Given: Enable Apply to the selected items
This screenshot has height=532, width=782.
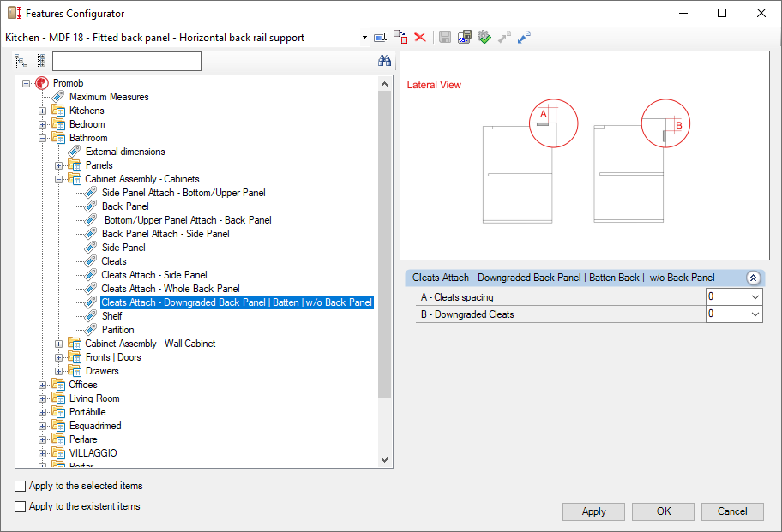Looking at the screenshot, I should click(20, 487).
